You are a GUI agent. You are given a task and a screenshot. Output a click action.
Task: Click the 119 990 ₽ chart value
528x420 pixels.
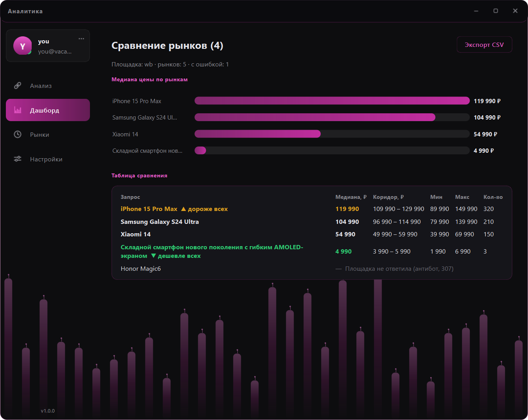coord(487,101)
